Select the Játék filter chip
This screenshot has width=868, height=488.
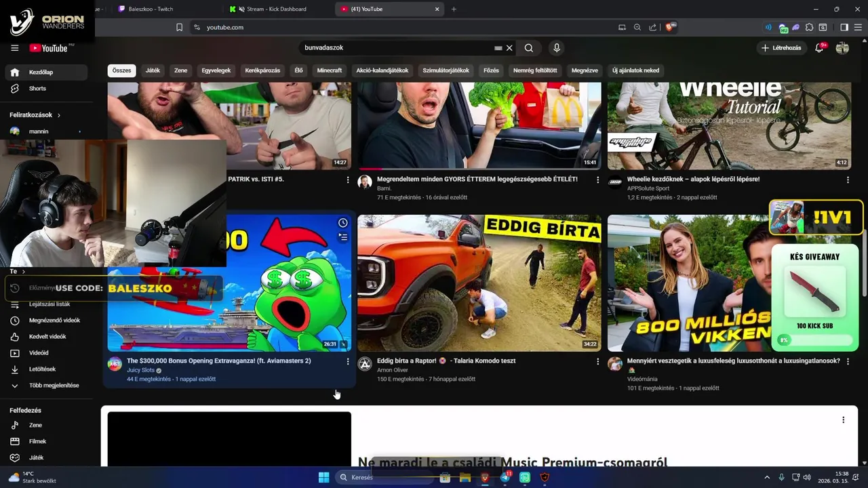click(x=153, y=70)
